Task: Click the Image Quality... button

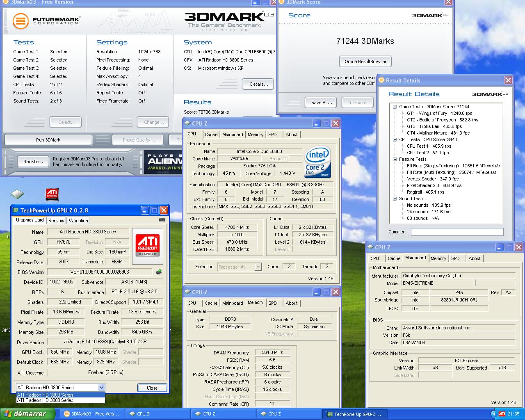Action: pyautogui.click(x=139, y=140)
